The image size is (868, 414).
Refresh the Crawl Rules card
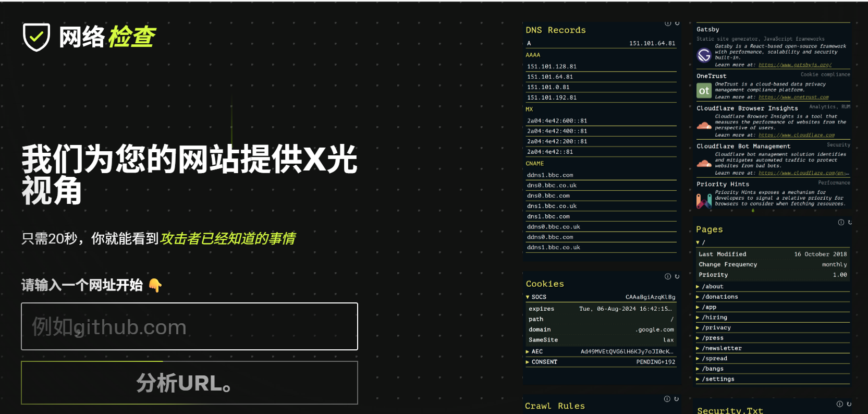(676, 399)
